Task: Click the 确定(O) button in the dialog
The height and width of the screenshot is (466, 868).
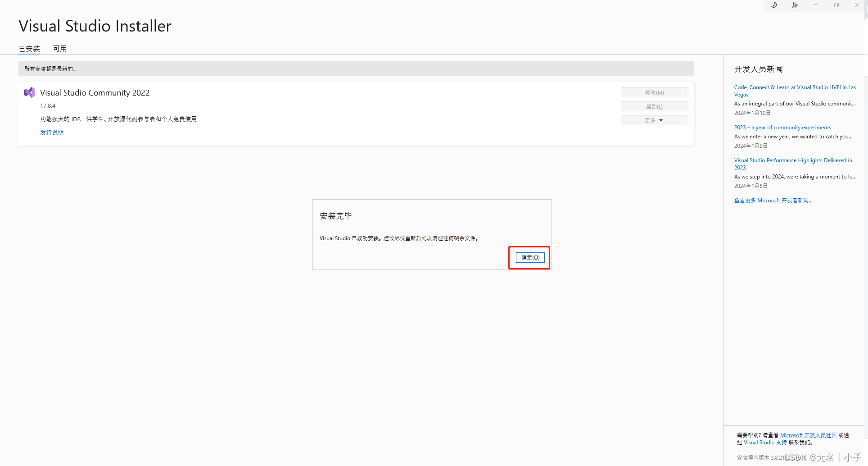Action: (x=530, y=258)
